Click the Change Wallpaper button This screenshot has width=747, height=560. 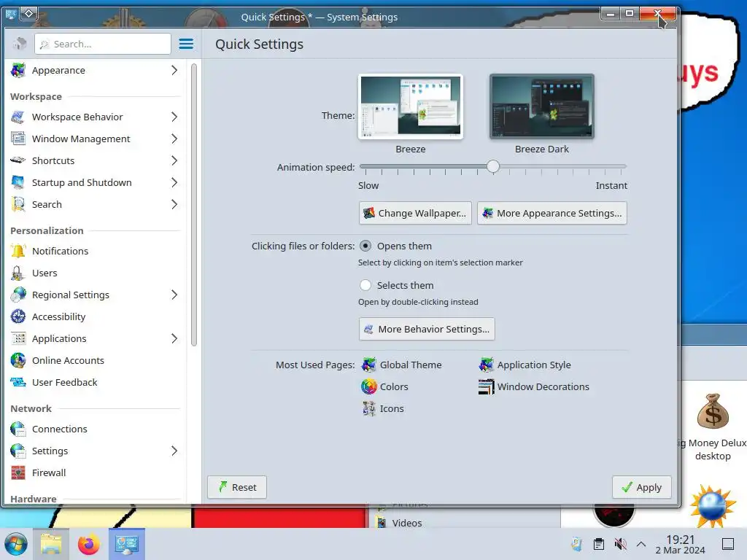tap(415, 213)
